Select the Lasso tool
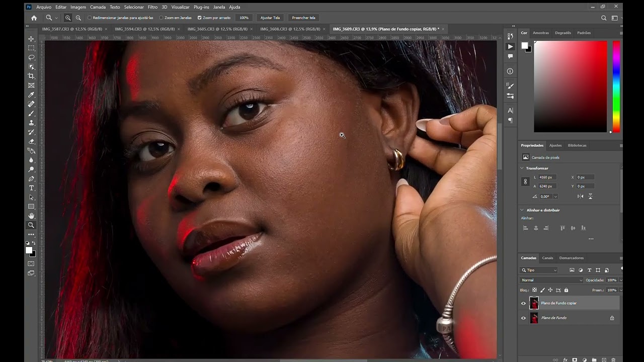Viewport: 644px width, 362px height. (x=31, y=57)
